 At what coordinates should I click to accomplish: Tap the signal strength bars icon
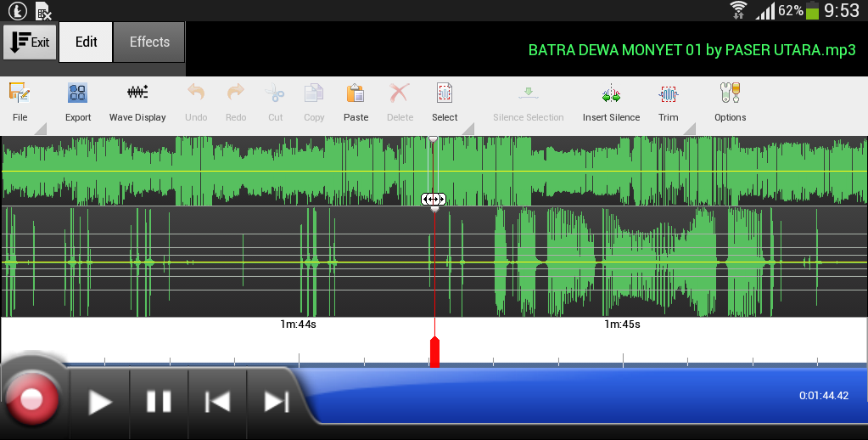click(765, 10)
